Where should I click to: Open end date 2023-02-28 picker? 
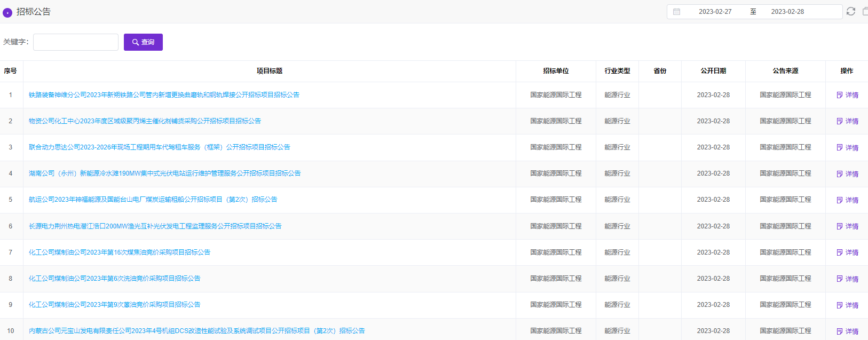pos(787,12)
